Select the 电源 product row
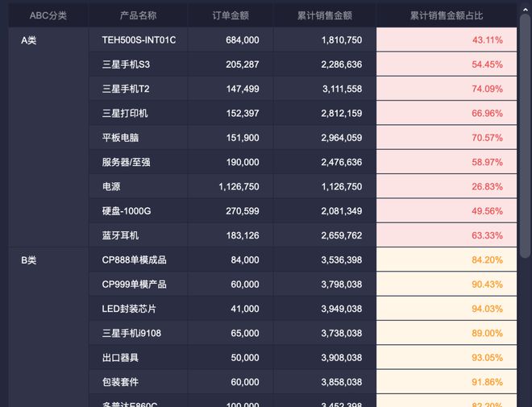Viewport: 532px width, 407px height. click(x=302, y=186)
